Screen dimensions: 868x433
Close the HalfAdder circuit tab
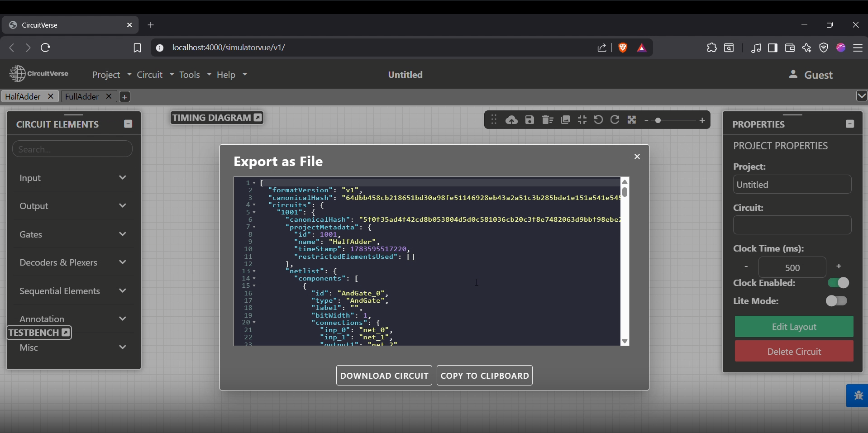point(51,96)
